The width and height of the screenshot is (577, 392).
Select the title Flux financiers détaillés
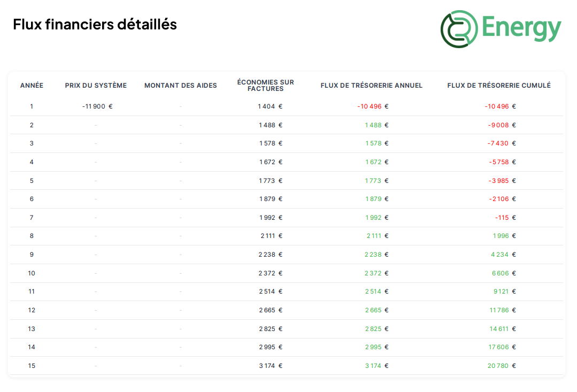pos(95,24)
